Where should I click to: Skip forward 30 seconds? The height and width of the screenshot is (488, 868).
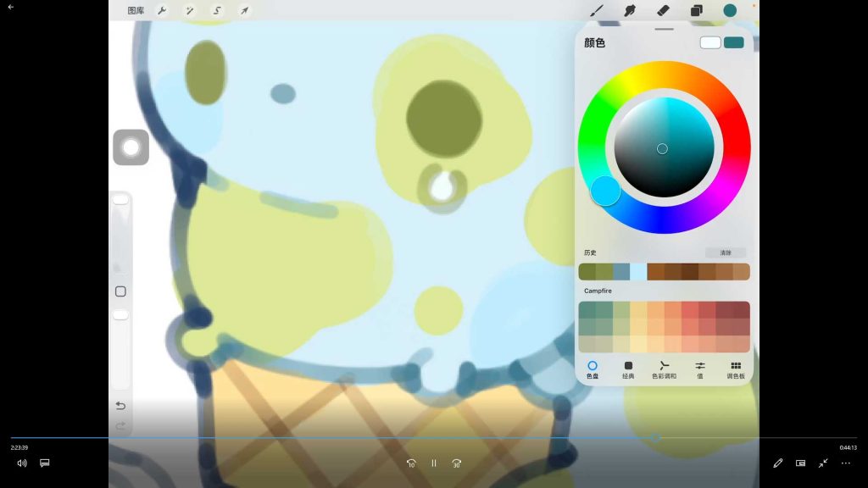tap(457, 463)
